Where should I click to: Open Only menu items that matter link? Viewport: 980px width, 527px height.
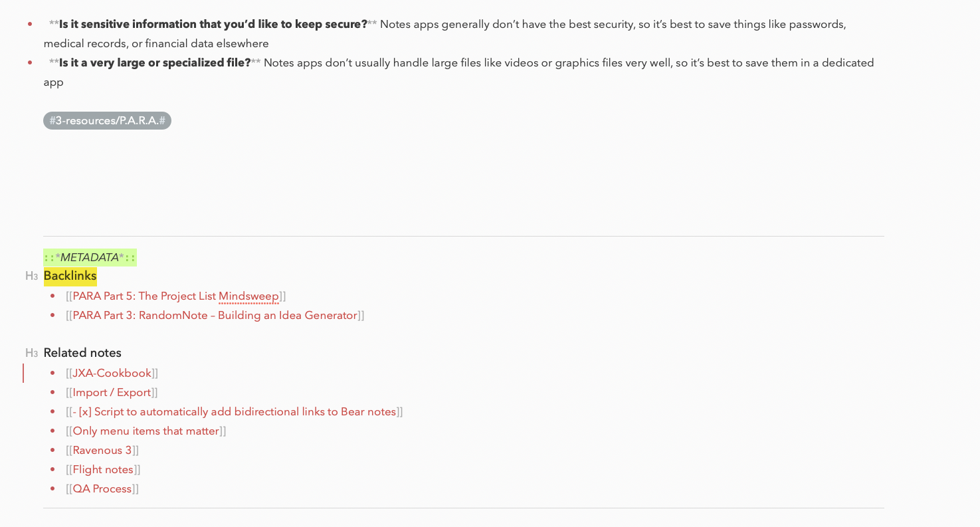click(146, 431)
